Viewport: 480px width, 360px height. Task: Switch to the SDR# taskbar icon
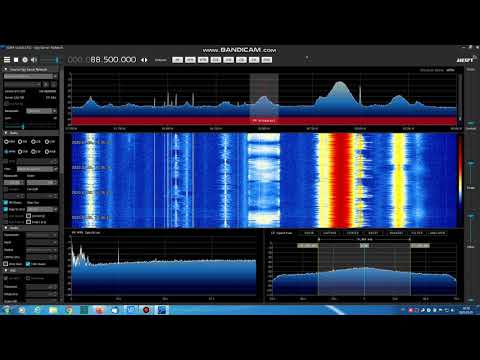point(162,310)
